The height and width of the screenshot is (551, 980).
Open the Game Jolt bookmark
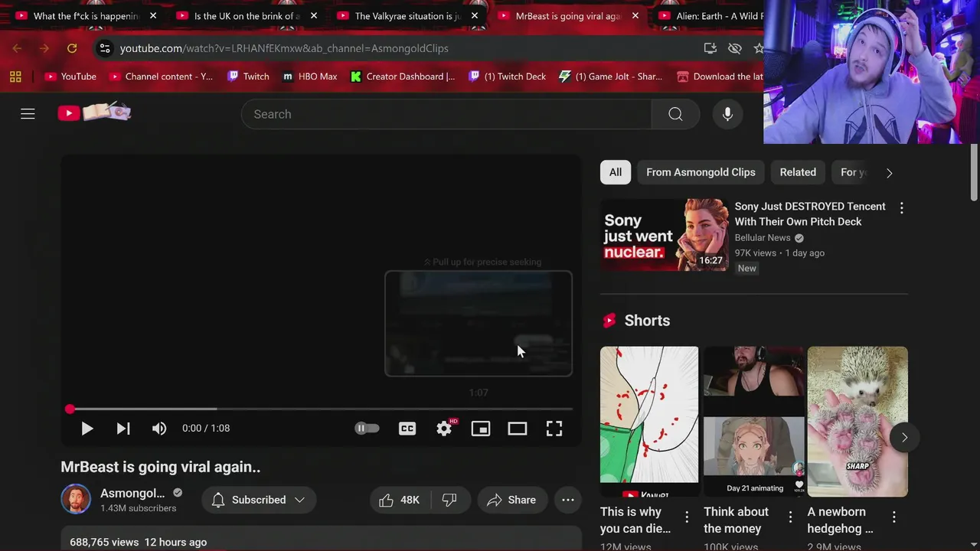611,77
